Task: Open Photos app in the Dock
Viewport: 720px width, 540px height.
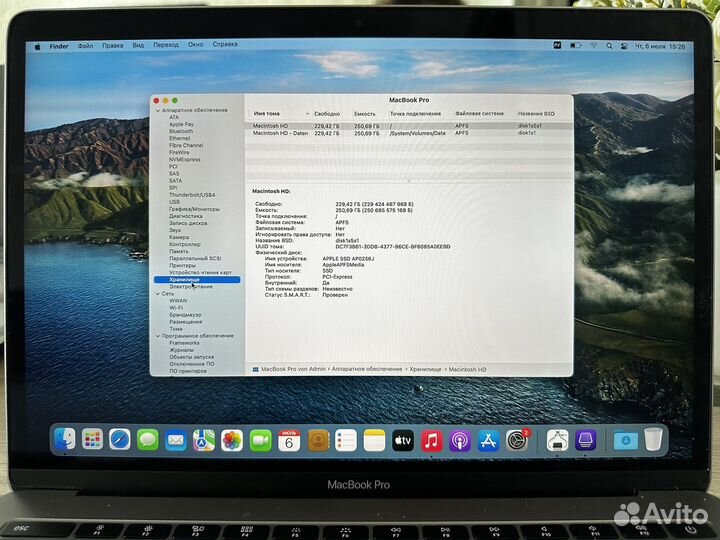Action: (x=232, y=441)
